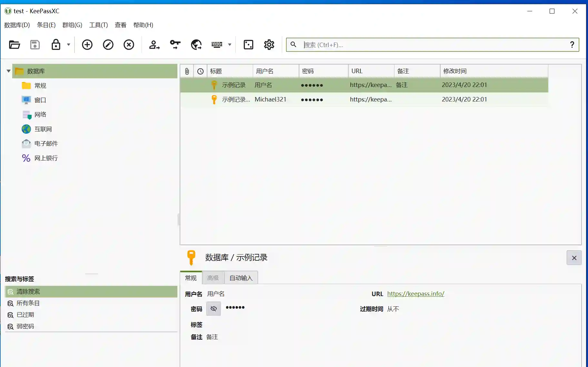Sort entries by 用户名 column

click(x=276, y=71)
